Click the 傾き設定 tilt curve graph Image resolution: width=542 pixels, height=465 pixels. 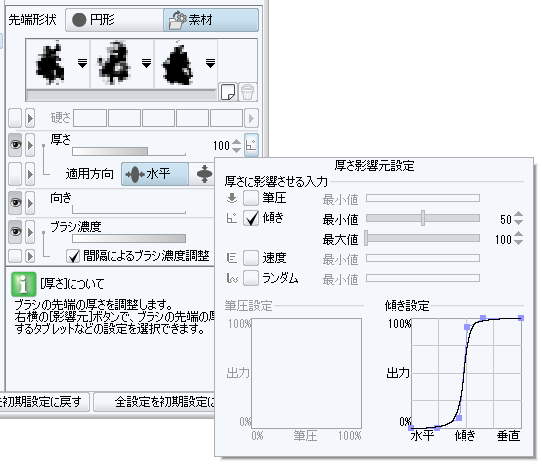pos(466,373)
